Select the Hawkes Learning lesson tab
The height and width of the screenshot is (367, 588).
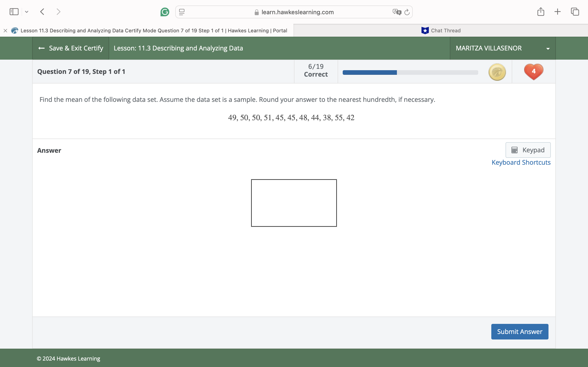pos(146,30)
